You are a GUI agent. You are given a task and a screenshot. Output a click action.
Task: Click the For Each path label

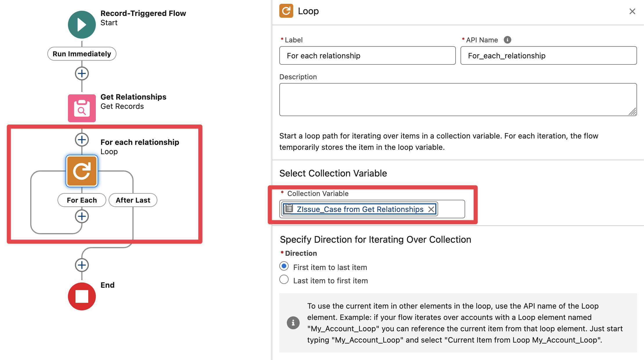82,200
